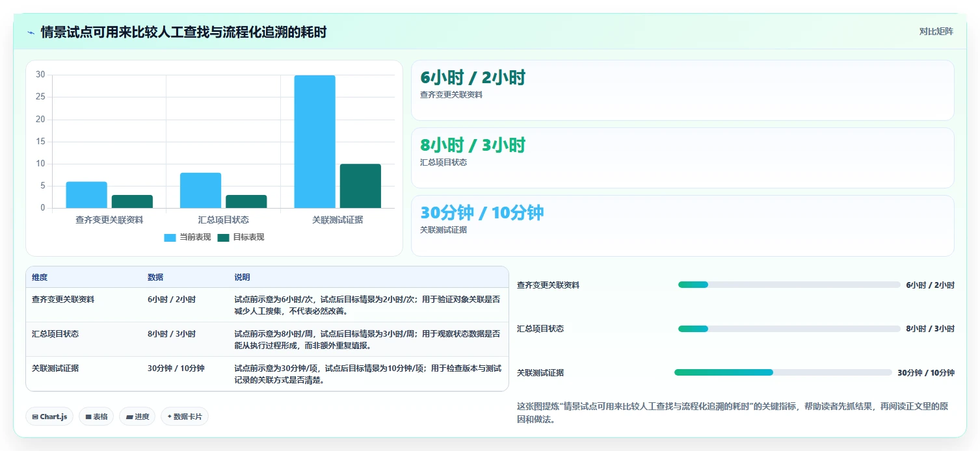Click the title 情景试点可用来比较人工查找与流程化追溯的耗时
Image resolution: width=980 pixels, height=451 pixels.
pos(183,32)
